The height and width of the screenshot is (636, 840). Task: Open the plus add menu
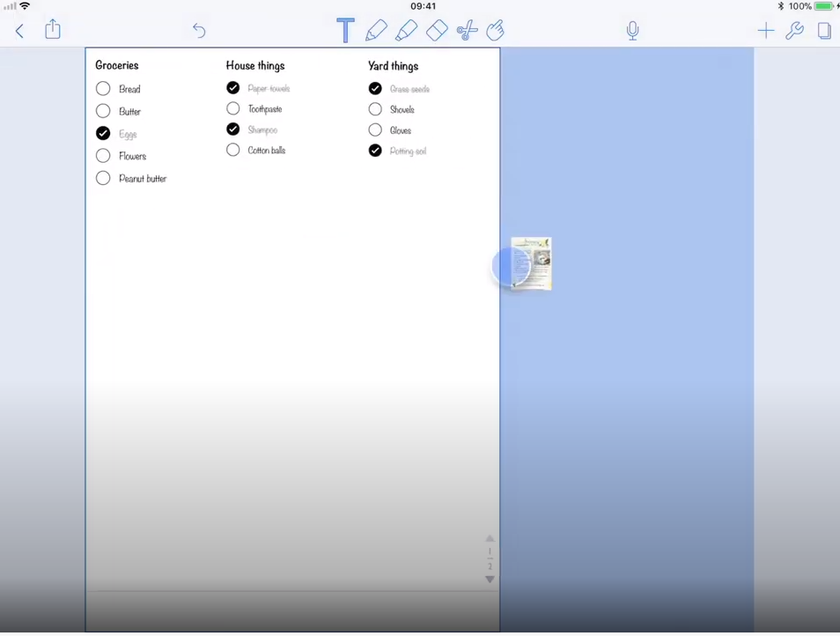[x=766, y=31]
